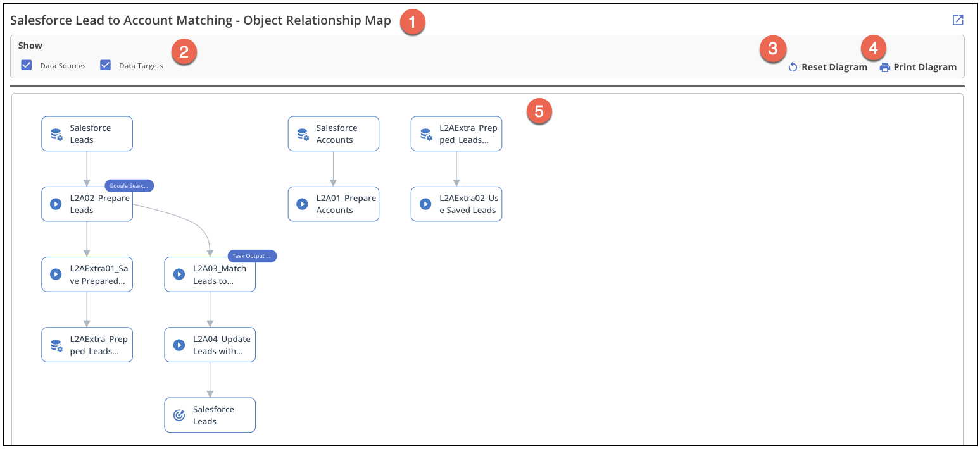The image size is (980, 449).
Task: Select the target icon on bottom Salesforce Leads node
Action: (x=179, y=415)
